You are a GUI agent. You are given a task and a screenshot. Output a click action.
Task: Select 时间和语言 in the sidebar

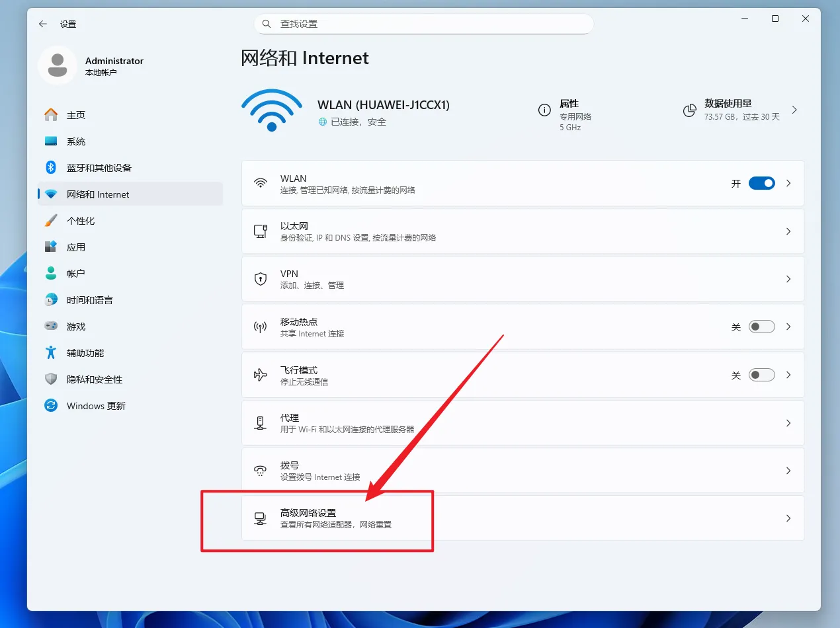pyautogui.click(x=130, y=300)
